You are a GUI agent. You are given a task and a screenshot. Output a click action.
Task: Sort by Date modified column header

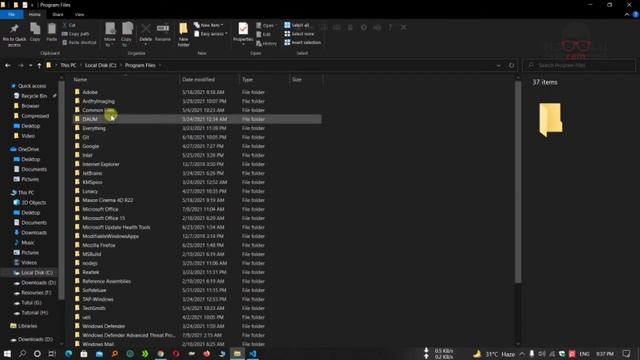pos(209,80)
